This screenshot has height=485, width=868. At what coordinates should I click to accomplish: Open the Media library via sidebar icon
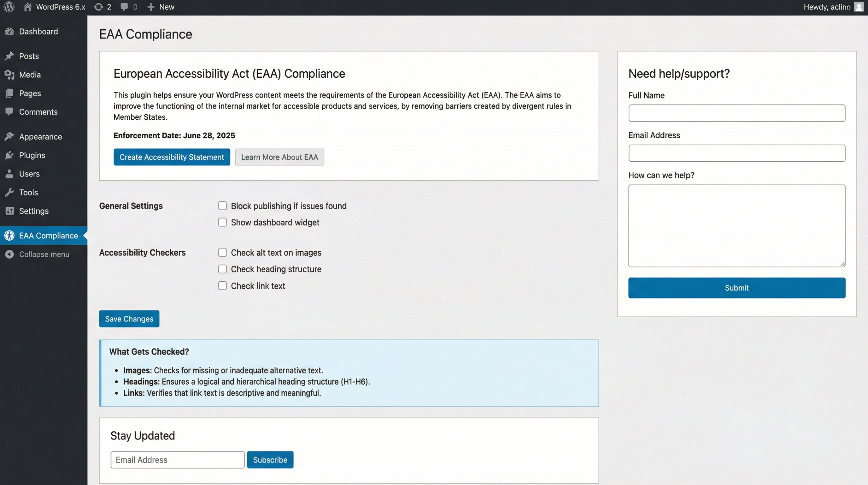click(10, 75)
